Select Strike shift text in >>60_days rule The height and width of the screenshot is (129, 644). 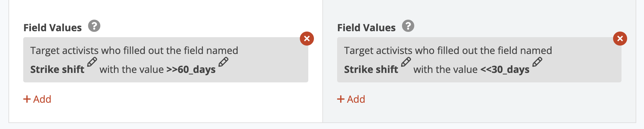pyautogui.click(x=57, y=69)
